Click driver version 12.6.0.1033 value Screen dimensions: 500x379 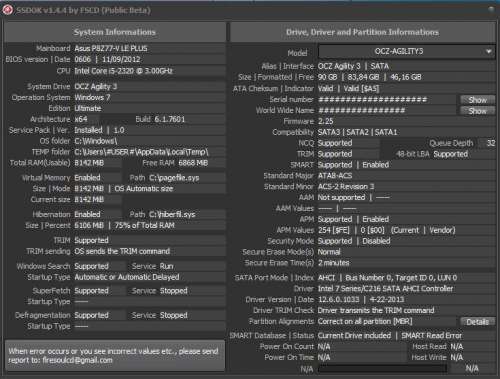point(339,300)
